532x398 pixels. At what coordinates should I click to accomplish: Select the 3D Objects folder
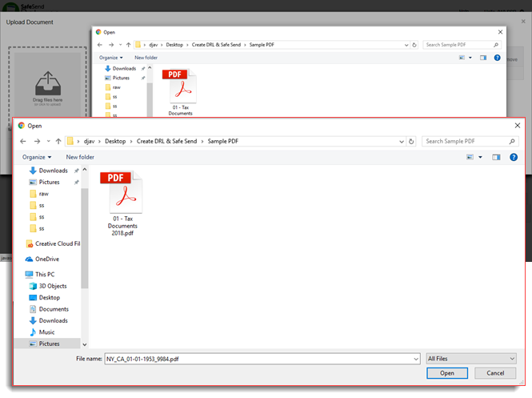tap(54, 286)
